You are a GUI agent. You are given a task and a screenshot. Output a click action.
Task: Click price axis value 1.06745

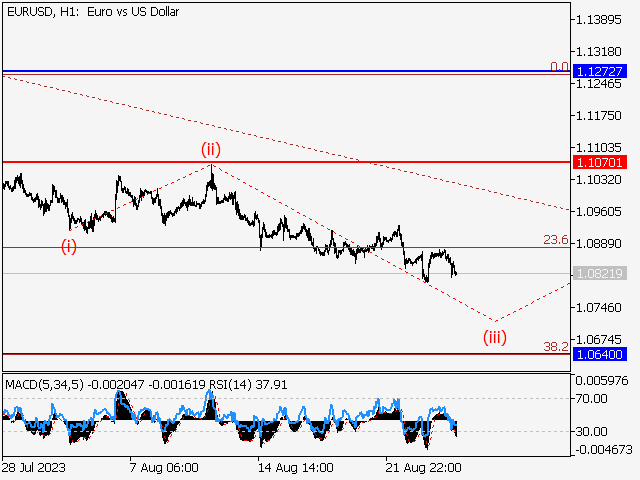598,340
